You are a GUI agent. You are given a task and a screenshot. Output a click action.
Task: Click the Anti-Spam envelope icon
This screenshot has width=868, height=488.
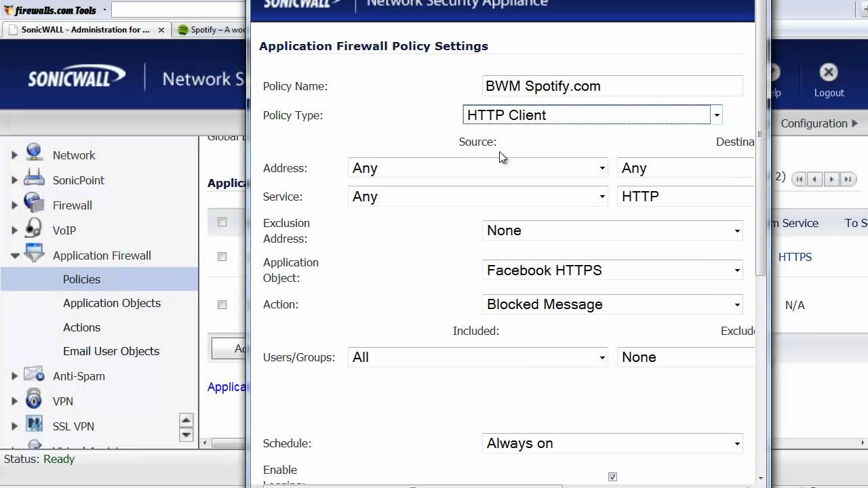tap(34, 375)
